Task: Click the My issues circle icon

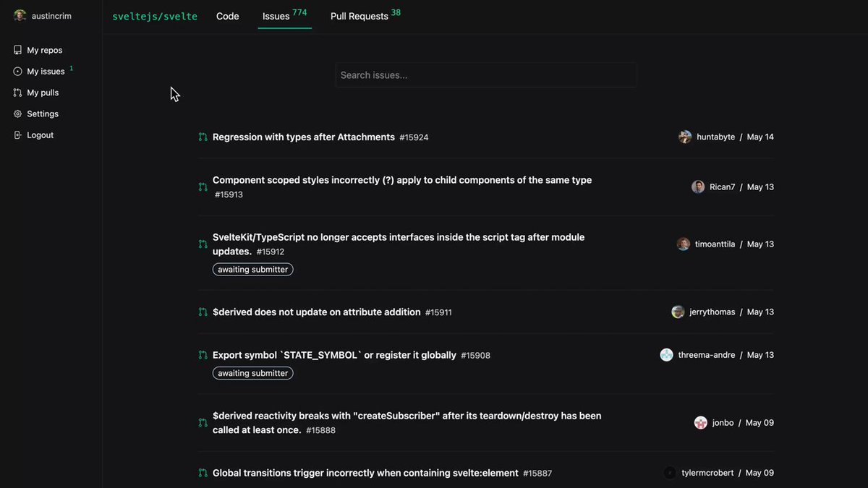Action: click(18, 72)
